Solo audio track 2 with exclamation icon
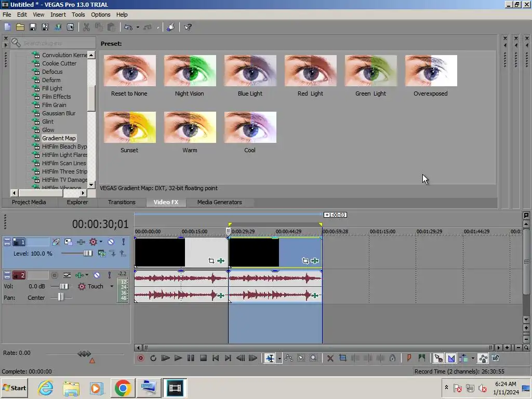The image size is (532, 399). 109,275
